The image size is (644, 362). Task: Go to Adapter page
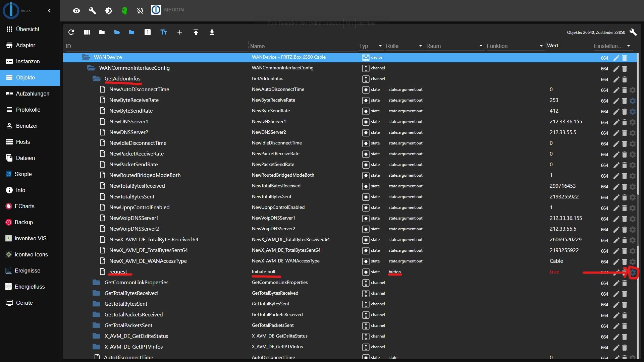pos(30,45)
